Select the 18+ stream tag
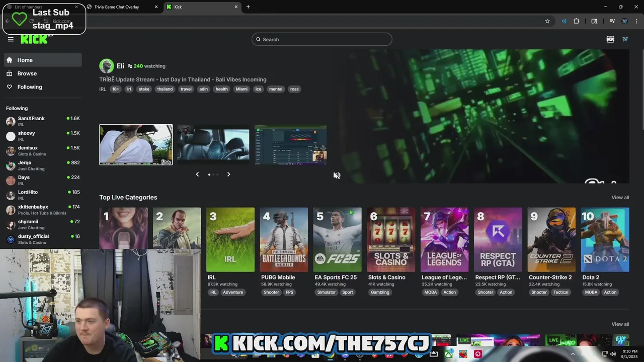 [116, 89]
